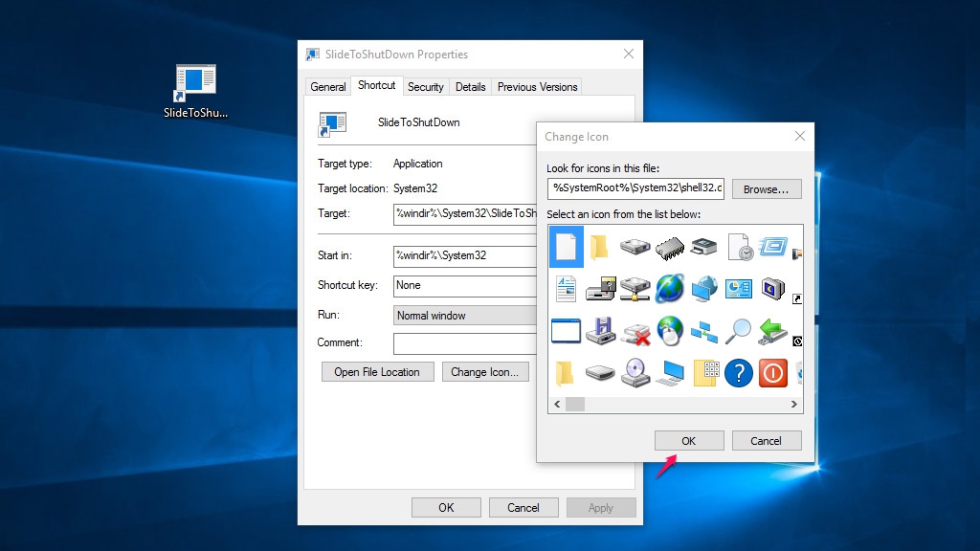The width and height of the screenshot is (980, 551).
Task: Open the Security tab
Action: pos(425,87)
